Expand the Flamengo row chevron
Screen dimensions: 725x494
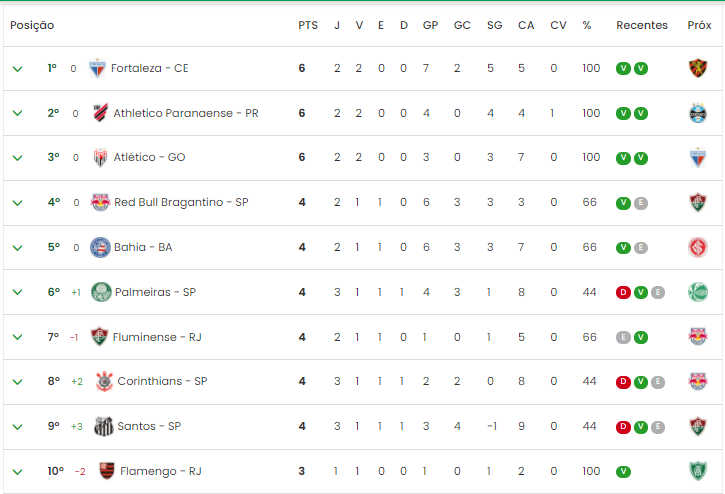click(x=18, y=472)
